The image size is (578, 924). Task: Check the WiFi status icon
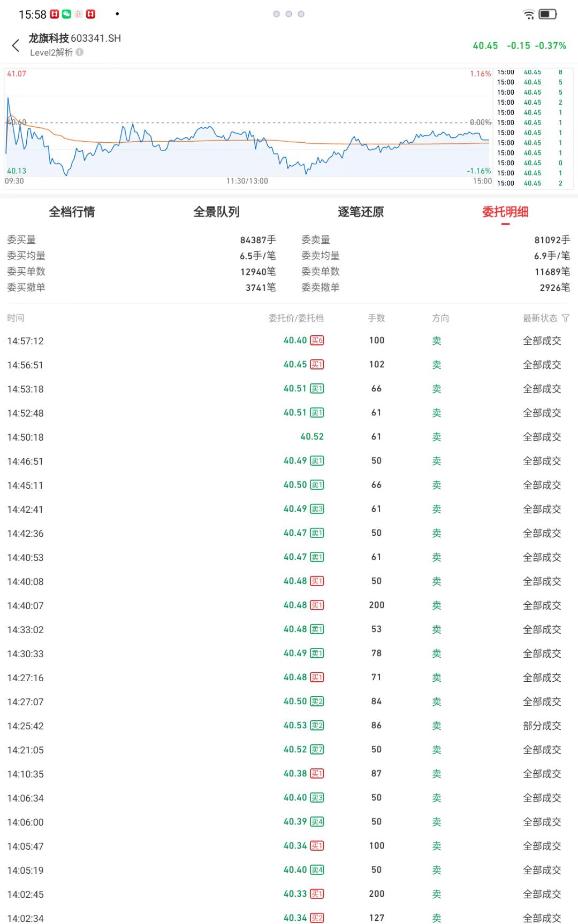click(x=529, y=14)
